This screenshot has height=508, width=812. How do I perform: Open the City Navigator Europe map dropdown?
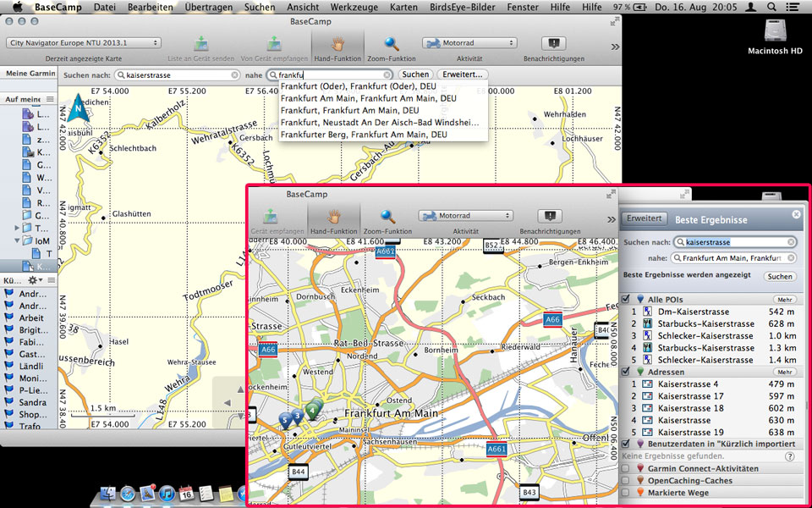pyautogui.click(x=84, y=43)
